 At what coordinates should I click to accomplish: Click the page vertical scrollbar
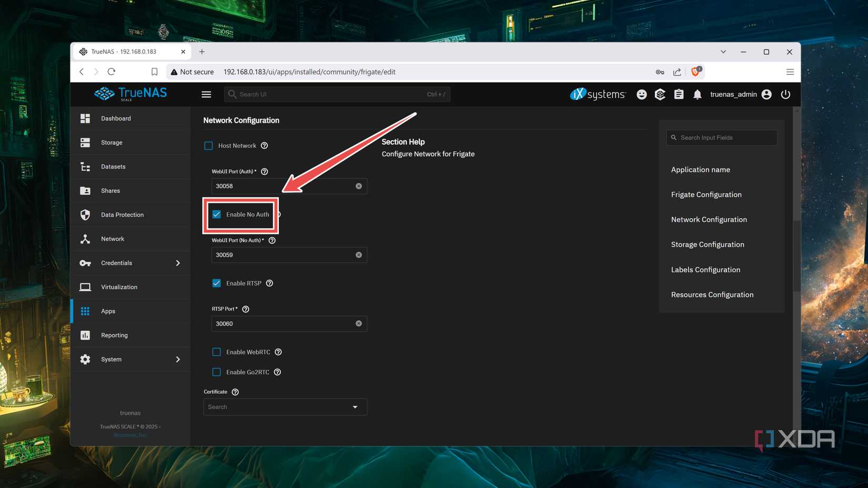(796, 255)
